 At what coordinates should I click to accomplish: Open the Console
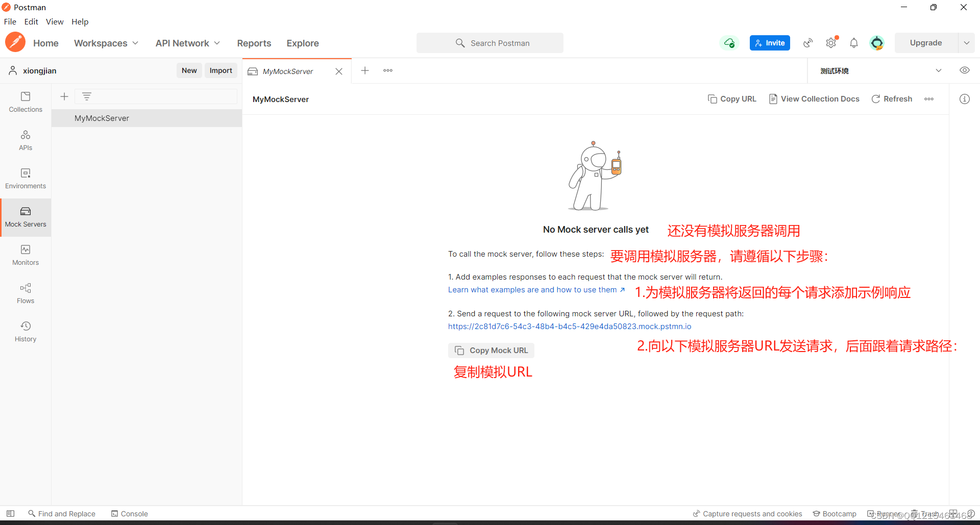[x=130, y=514]
